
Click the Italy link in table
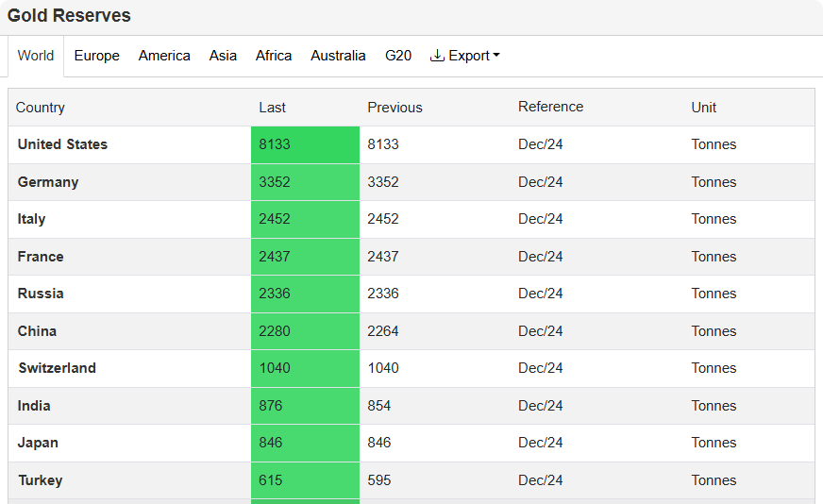click(31, 219)
